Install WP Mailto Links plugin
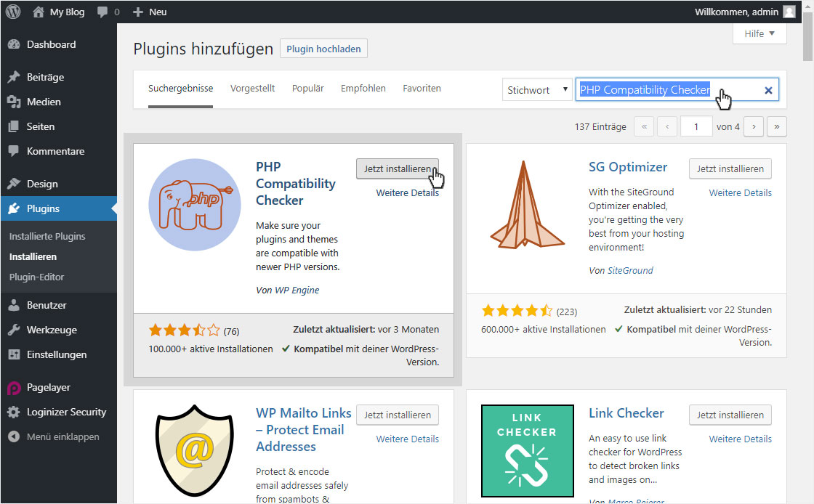Screen dimensions: 814x504 (x=397, y=415)
